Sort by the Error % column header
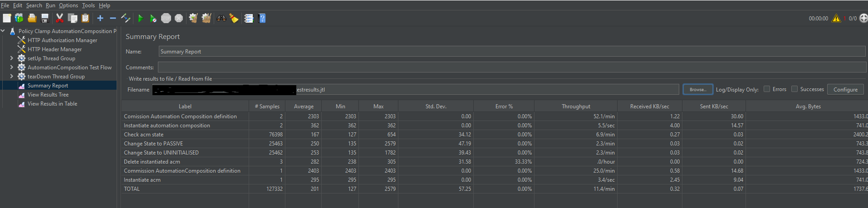868x208 pixels. 504,106
